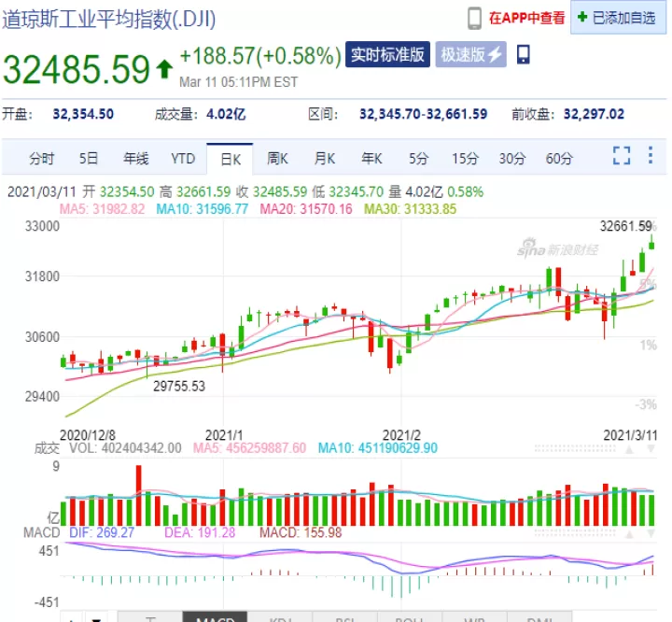Viewport: 672px width, 622px height.
Task: Click the mobile device icon next to 极速版
Action: point(524,54)
